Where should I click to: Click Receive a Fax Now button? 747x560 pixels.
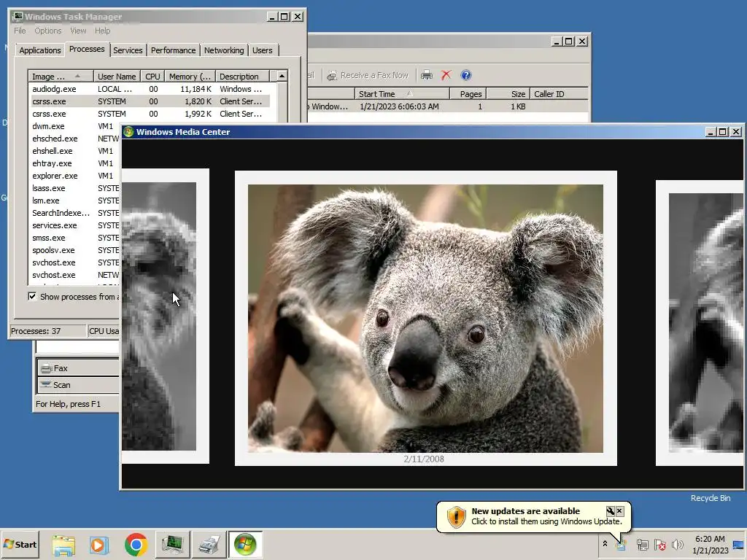pyautogui.click(x=368, y=75)
